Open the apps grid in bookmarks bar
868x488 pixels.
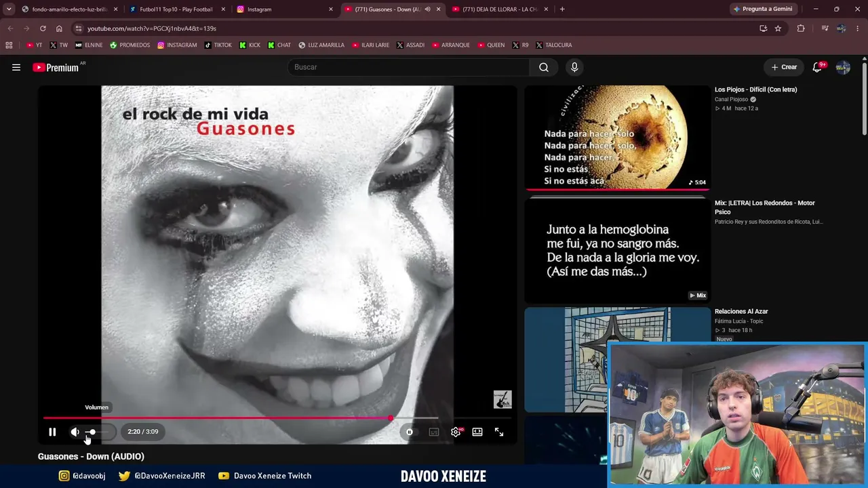point(9,45)
